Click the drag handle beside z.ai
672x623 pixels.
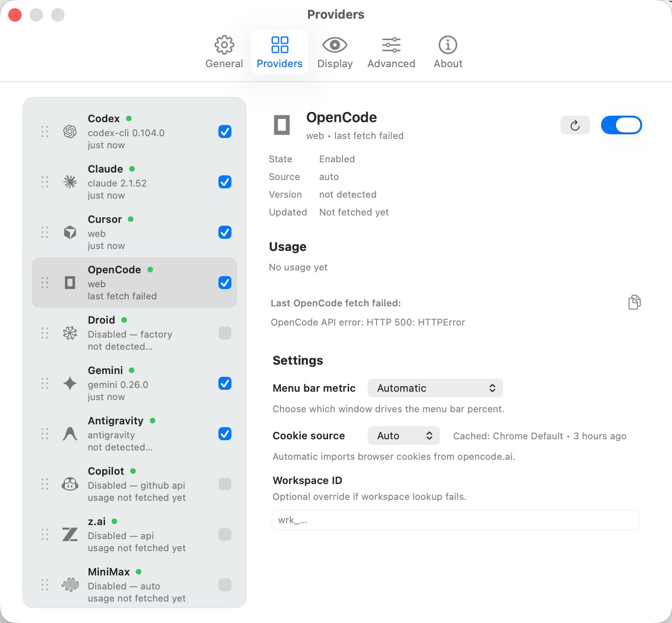coord(45,534)
